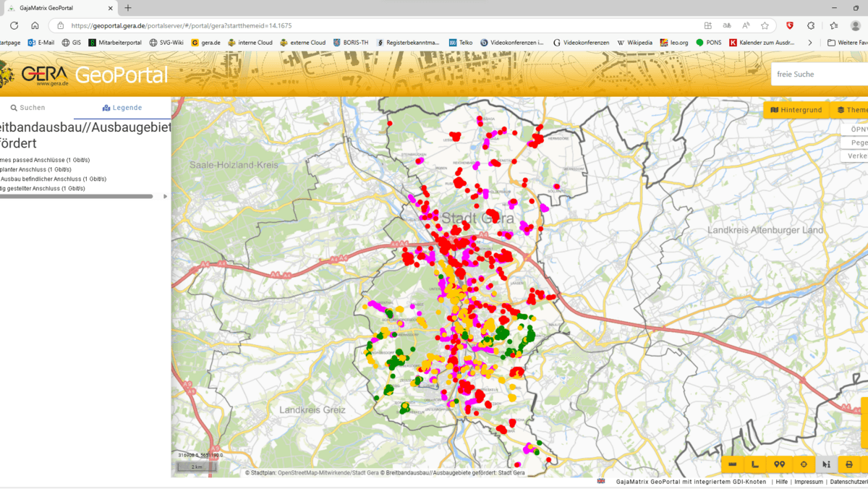868x489 pixels.
Task: Click the double map-pin marker tool
Action: click(x=779, y=464)
